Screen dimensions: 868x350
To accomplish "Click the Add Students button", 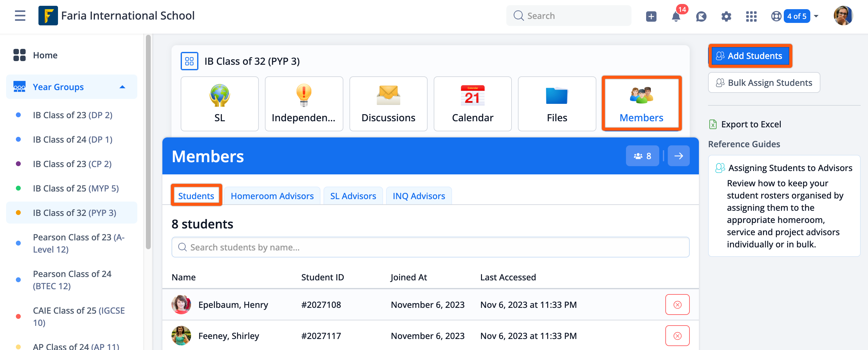I will (750, 56).
